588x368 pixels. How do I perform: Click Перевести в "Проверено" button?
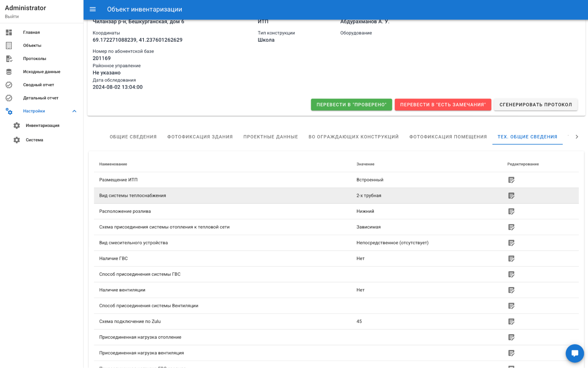pyautogui.click(x=351, y=105)
